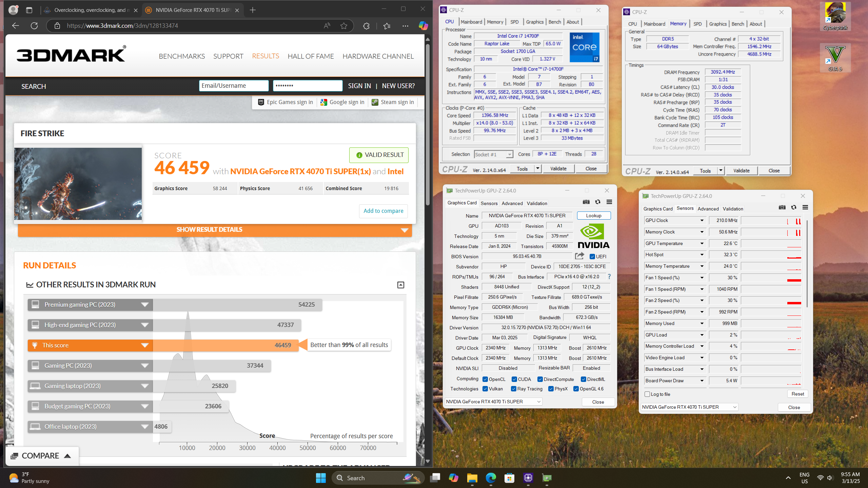Click CPU-Z icon in taskbar
The image size is (868, 488).
tap(528, 478)
